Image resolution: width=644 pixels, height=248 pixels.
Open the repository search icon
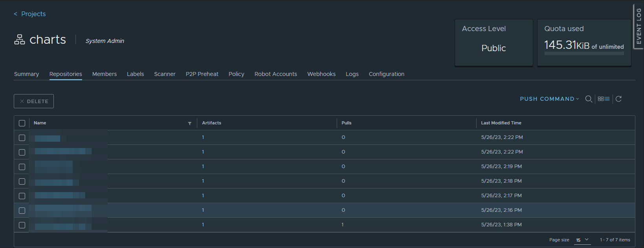[x=589, y=99]
